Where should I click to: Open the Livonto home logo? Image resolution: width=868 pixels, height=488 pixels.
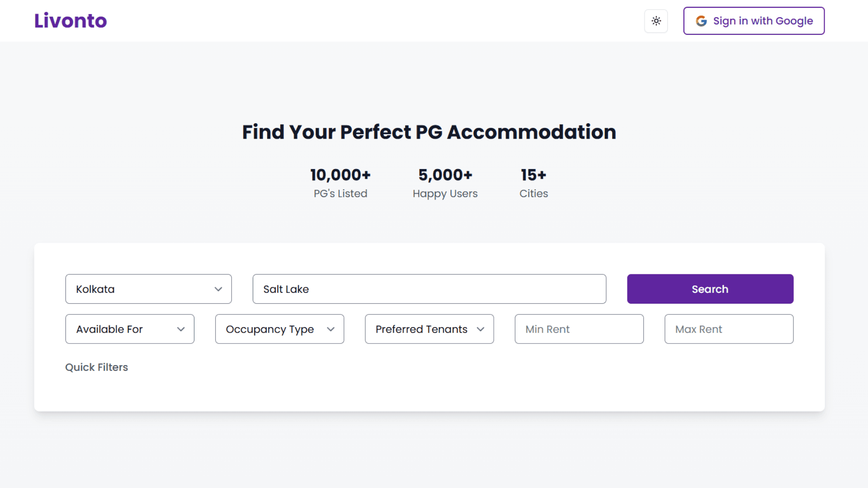tap(71, 21)
